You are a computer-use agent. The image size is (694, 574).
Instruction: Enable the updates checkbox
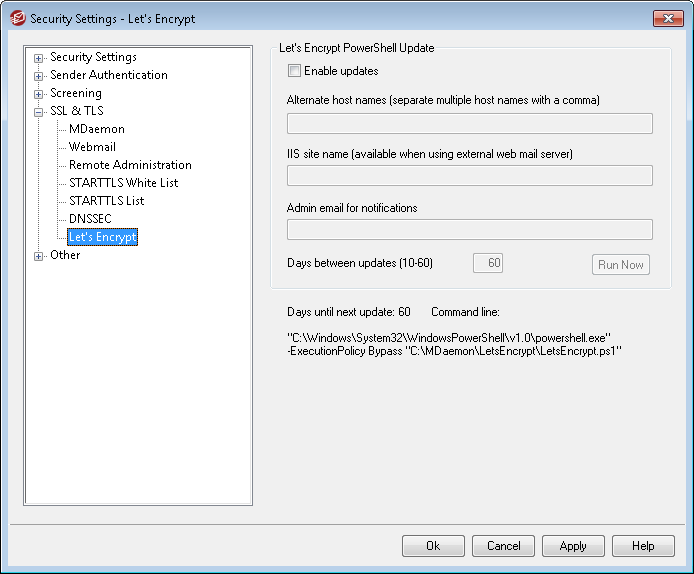click(x=294, y=71)
